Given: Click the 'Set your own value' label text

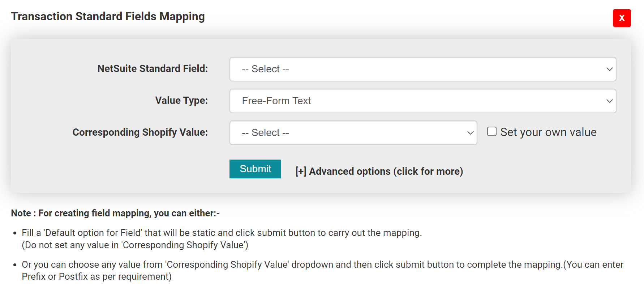Looking at the screenshot, I should pos(548,132).
